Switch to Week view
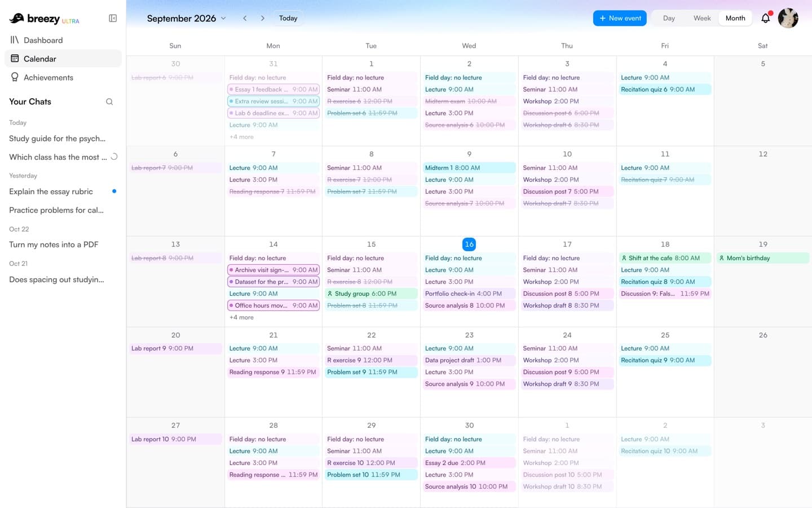Viewport: 812px width, 508px height. coord(702,18)
